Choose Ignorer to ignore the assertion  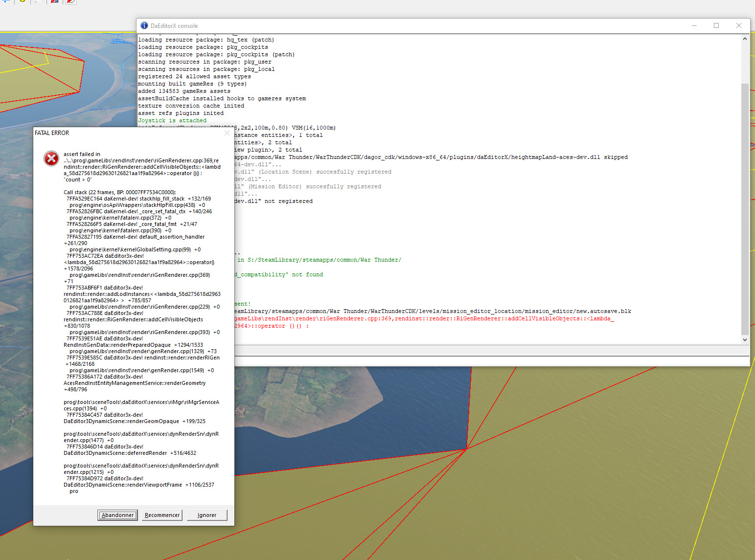point(207,515)
